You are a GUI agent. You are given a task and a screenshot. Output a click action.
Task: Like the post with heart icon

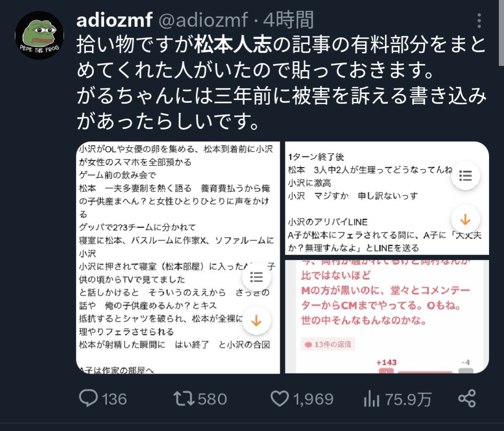[x=279, y=398]
